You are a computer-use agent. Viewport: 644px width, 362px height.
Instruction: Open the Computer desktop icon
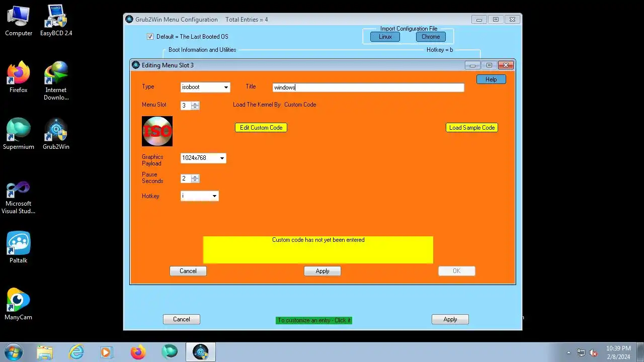19,21
